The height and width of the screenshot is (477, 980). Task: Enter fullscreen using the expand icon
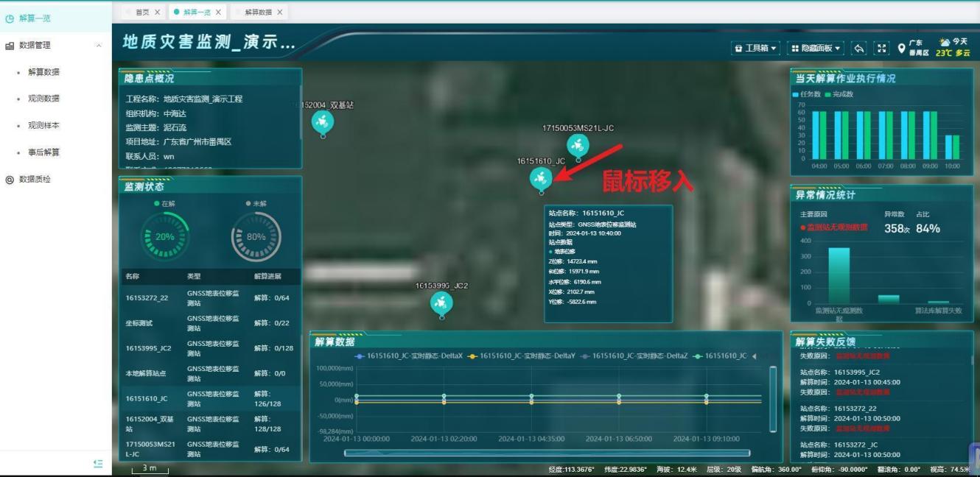tap(882, 48)
